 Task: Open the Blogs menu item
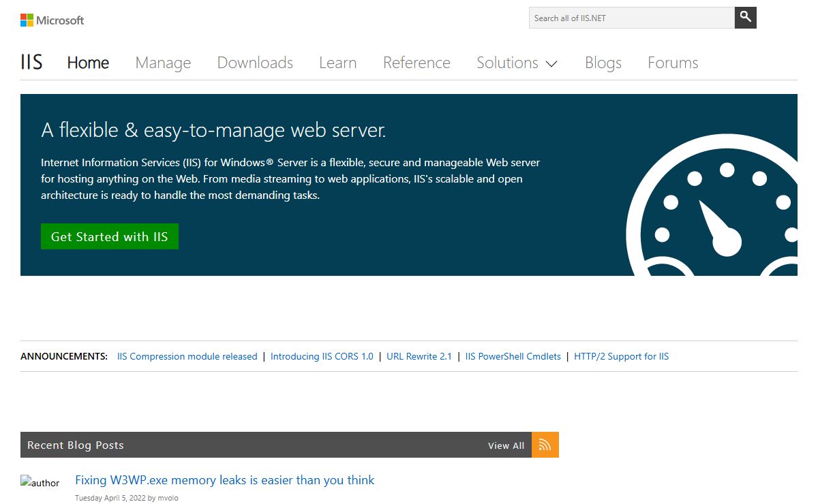pos(603,63)
